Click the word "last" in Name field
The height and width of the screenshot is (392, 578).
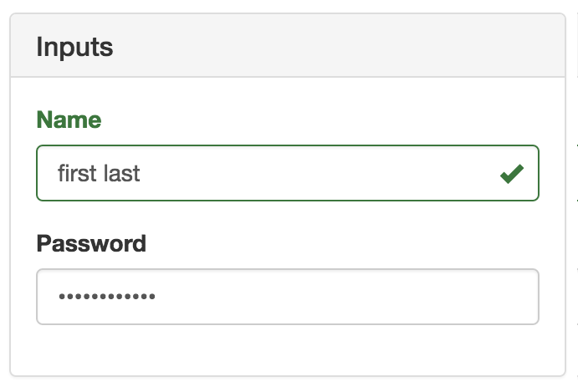tap(120, 174)
